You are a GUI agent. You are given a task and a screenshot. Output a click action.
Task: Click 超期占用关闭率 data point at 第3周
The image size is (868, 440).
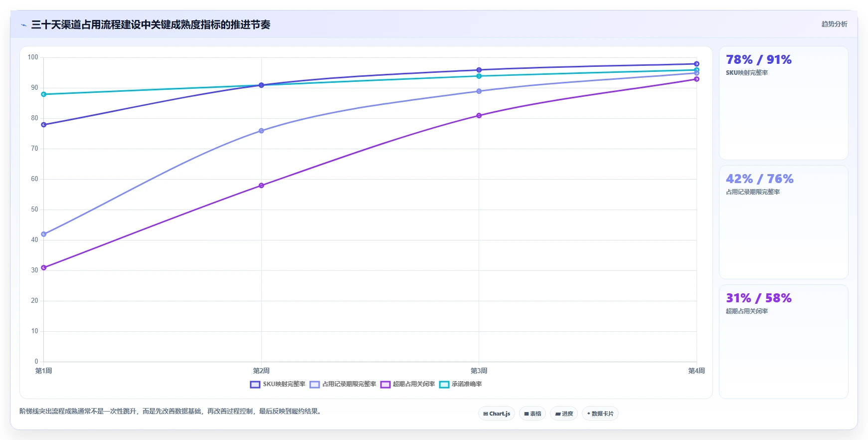point(479,116)
